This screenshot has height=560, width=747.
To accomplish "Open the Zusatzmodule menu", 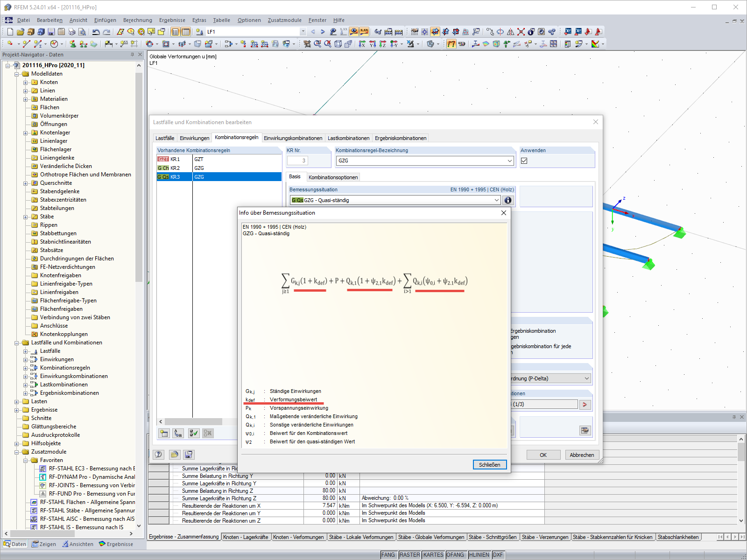I will (x=285, y=20).
